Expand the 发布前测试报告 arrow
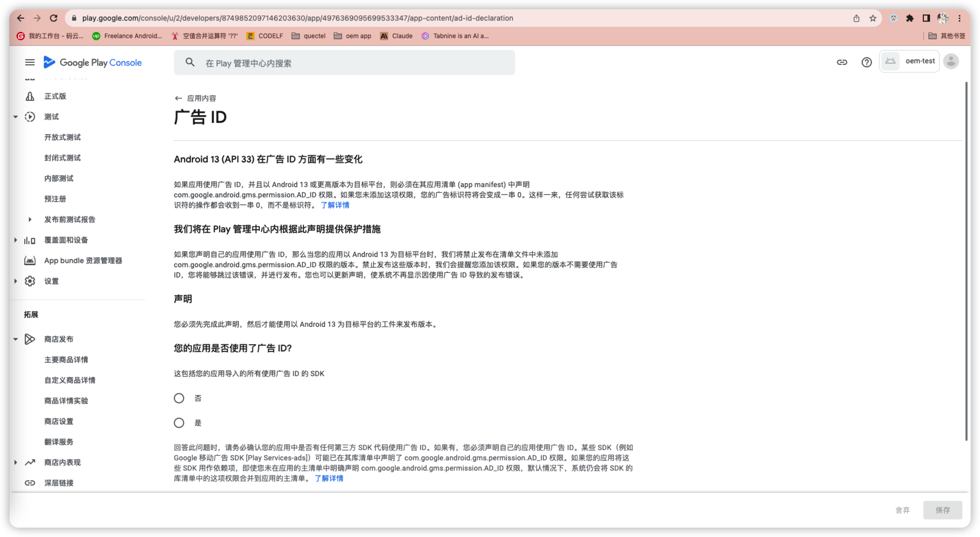The height and width of the screenshot is (537, 980). coord(30,219)
